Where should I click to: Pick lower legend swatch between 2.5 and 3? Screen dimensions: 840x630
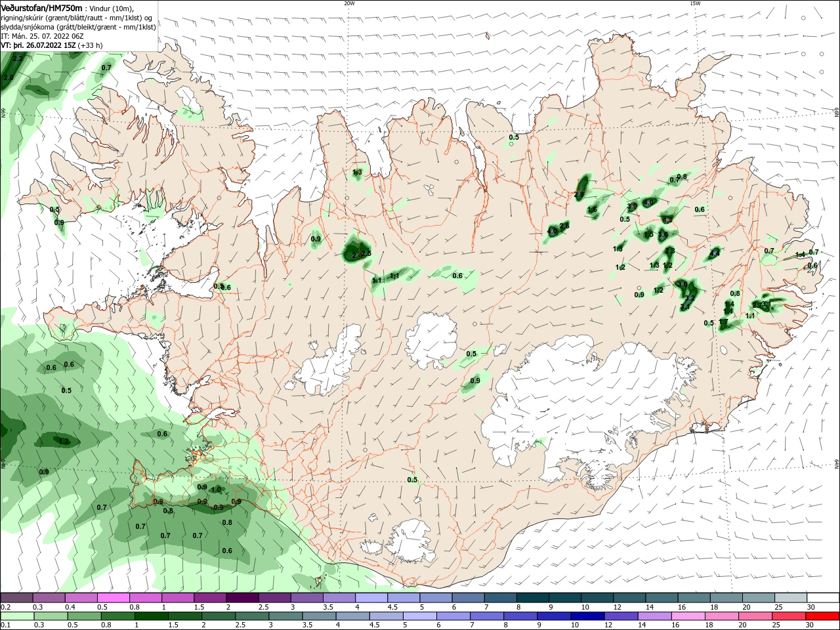252,616
